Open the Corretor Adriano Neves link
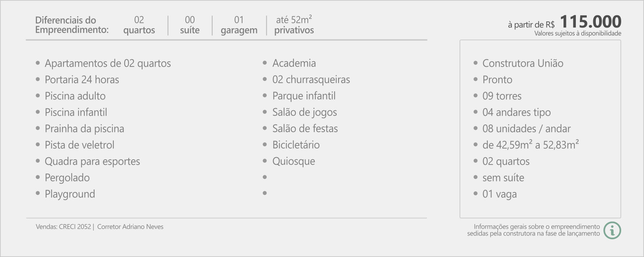The height and width of the screenshot is (257, 644). [x=130, y=227]
